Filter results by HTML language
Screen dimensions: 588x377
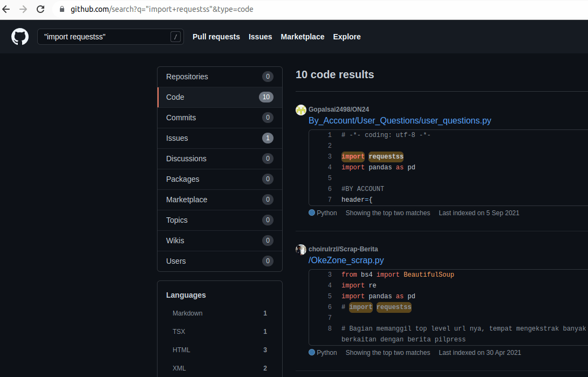click(181, 350)
